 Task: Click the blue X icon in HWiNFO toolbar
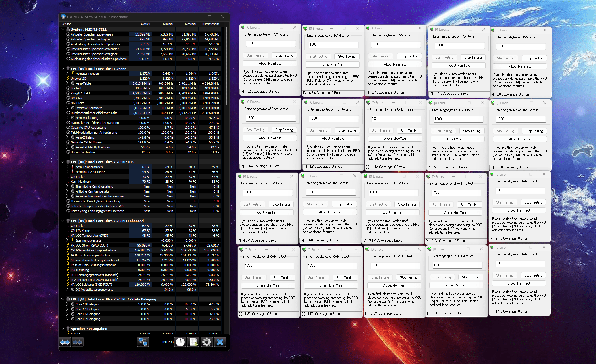tap(220, 342)
